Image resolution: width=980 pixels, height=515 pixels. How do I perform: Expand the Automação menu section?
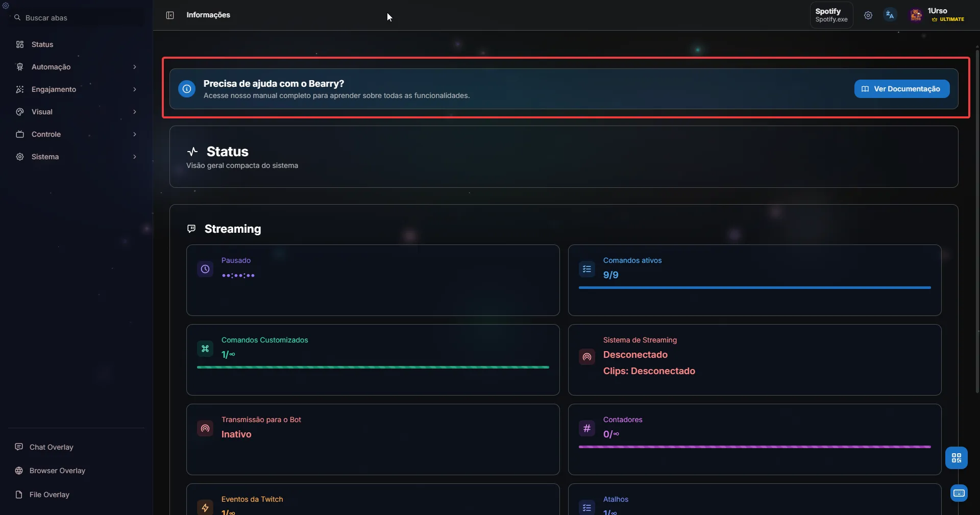[x=77, y=67]
